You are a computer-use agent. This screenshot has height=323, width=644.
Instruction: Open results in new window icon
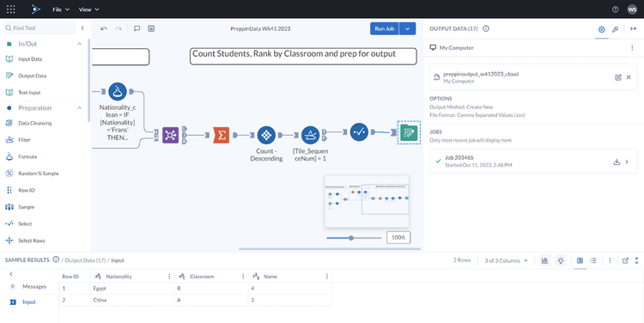coord(625,260)
